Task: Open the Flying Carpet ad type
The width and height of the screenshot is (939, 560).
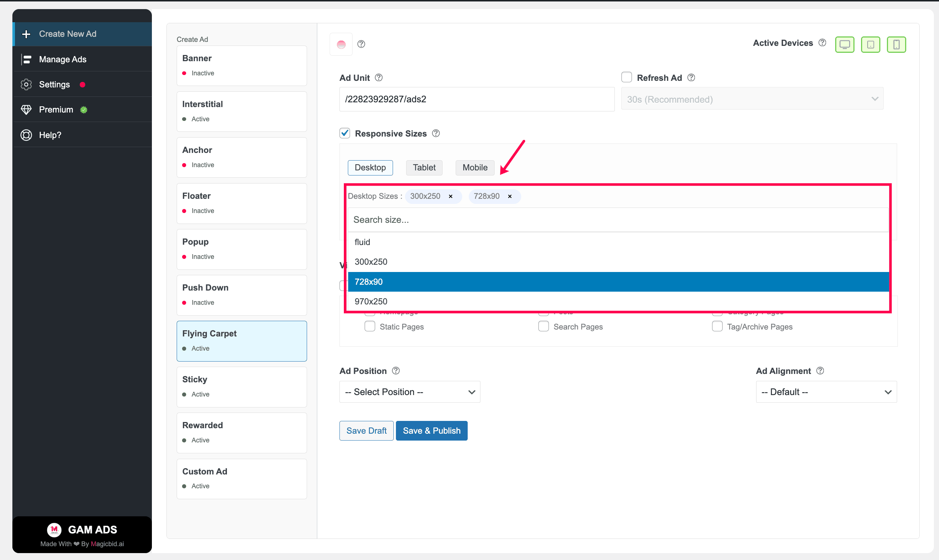Action: click(x=242, y=341)
